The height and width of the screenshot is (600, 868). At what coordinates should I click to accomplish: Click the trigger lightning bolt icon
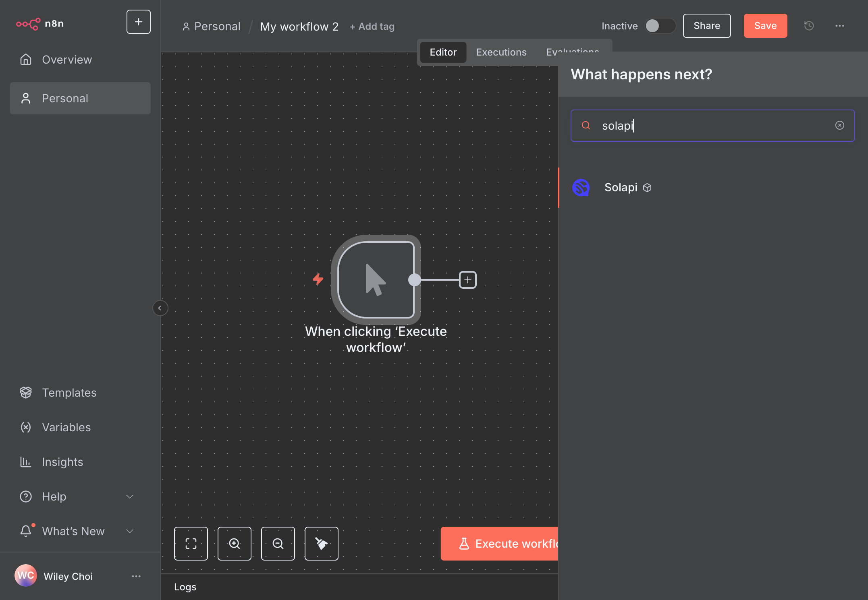point(318,279)
